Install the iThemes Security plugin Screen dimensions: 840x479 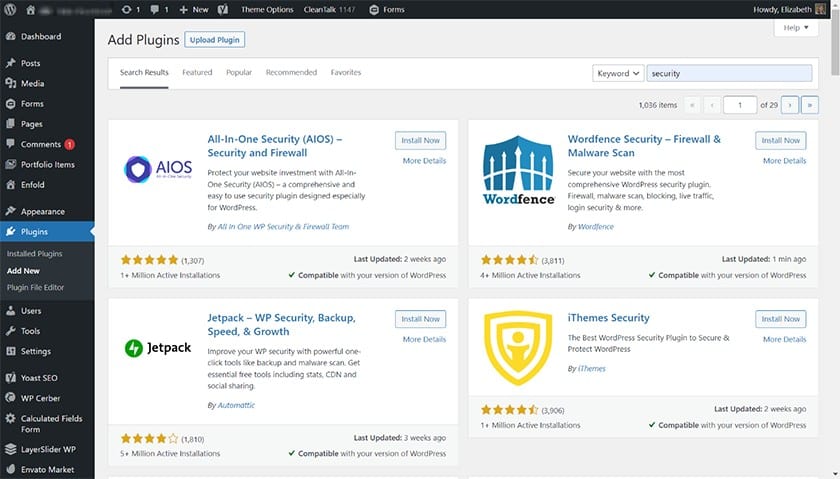tap(781, 319)
